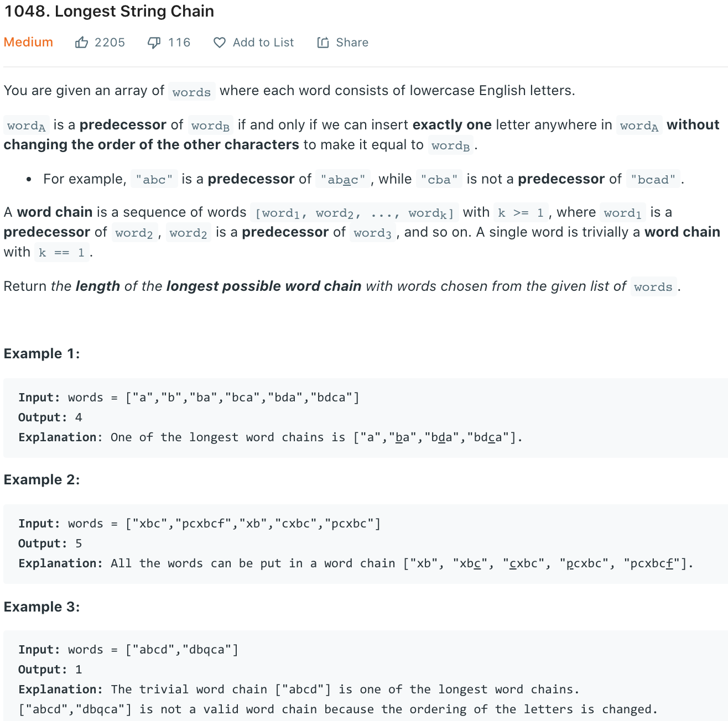
Task: Click the downvote count showing 116
Action: pos(180,42)
